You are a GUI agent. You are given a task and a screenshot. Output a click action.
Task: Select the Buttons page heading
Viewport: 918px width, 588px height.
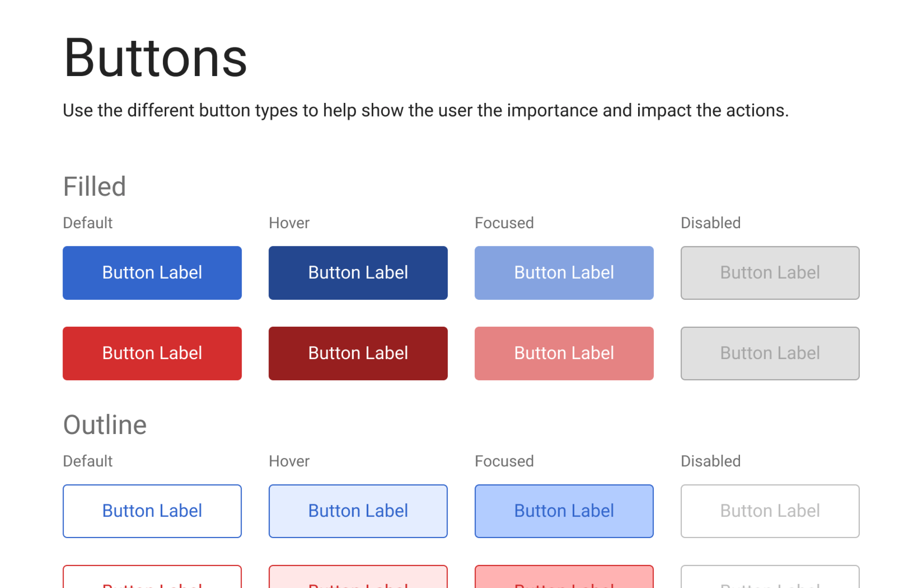point(154,58)
